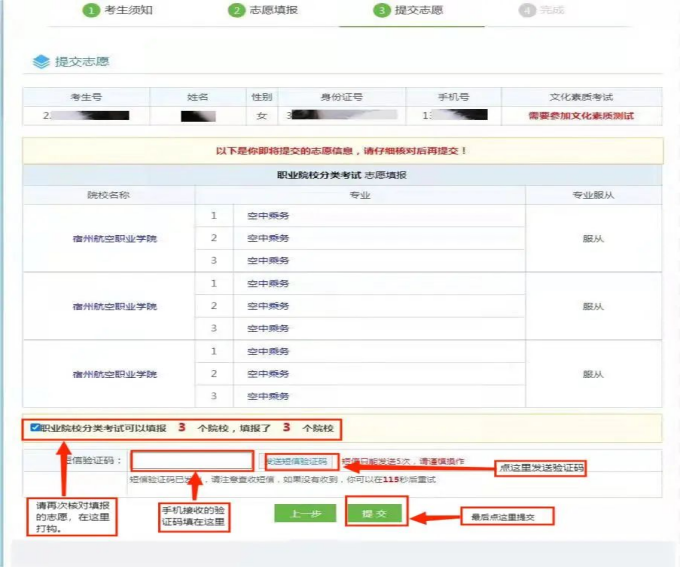
Task: Click the 点这里发送验证码 annotation box
Action: 539,468
